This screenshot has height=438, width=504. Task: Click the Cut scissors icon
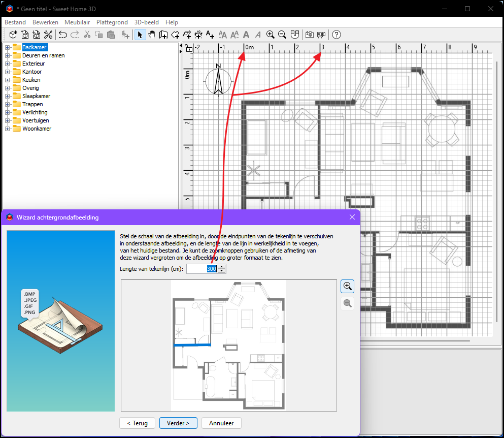[x=87, y=35]
